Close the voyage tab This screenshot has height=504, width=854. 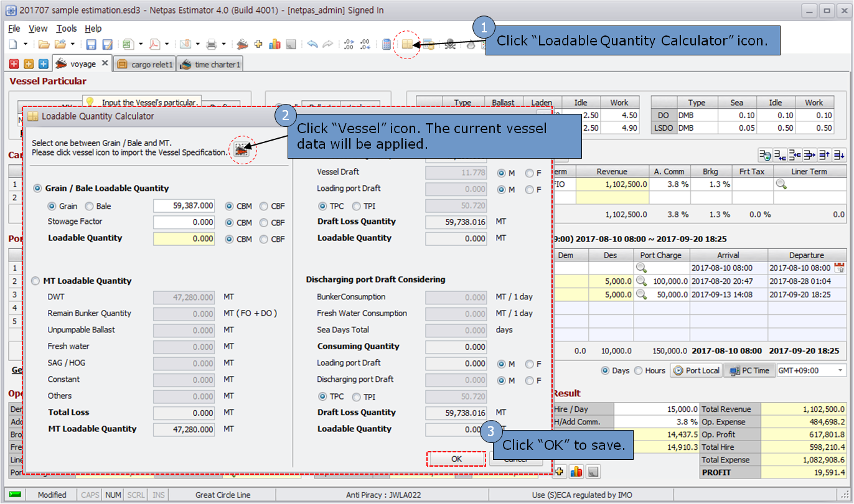(x=105, y=63)
